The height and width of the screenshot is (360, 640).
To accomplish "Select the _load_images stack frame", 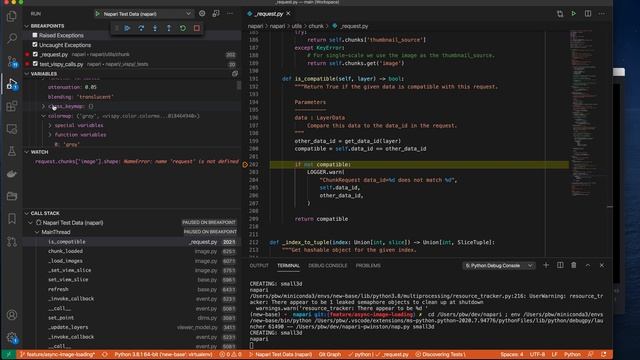I will click(131, 260).
